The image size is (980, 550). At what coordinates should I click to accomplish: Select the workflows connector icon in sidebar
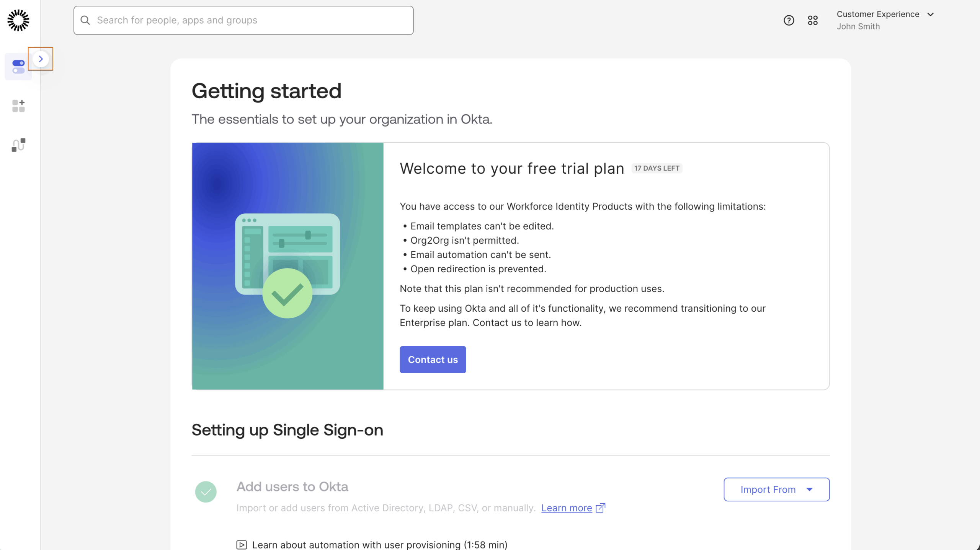pos(18,145)
